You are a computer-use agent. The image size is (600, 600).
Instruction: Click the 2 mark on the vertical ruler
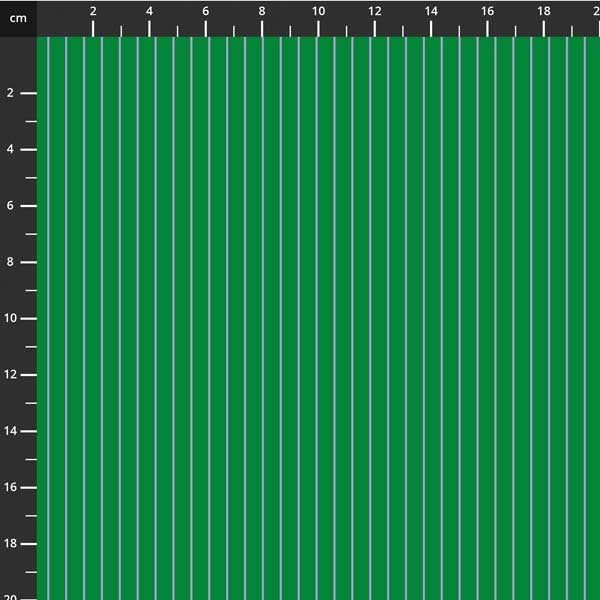coord(10,93)
